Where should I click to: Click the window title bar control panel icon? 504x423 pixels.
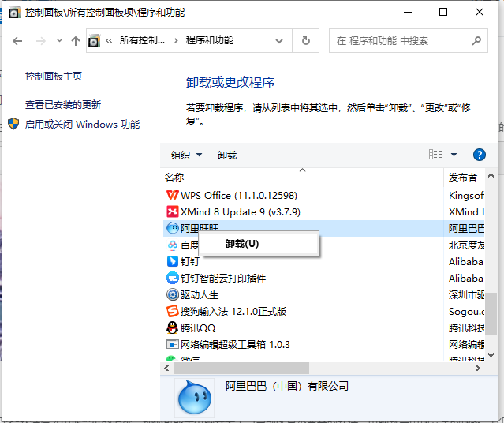pos(14,13)
